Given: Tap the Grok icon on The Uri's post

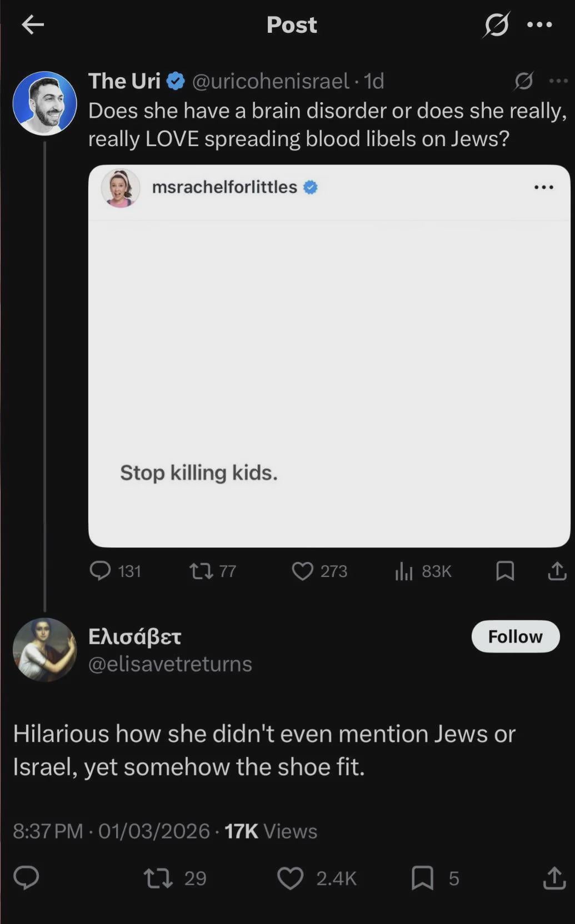Looking at the screenshot, I should pos(524,81).
